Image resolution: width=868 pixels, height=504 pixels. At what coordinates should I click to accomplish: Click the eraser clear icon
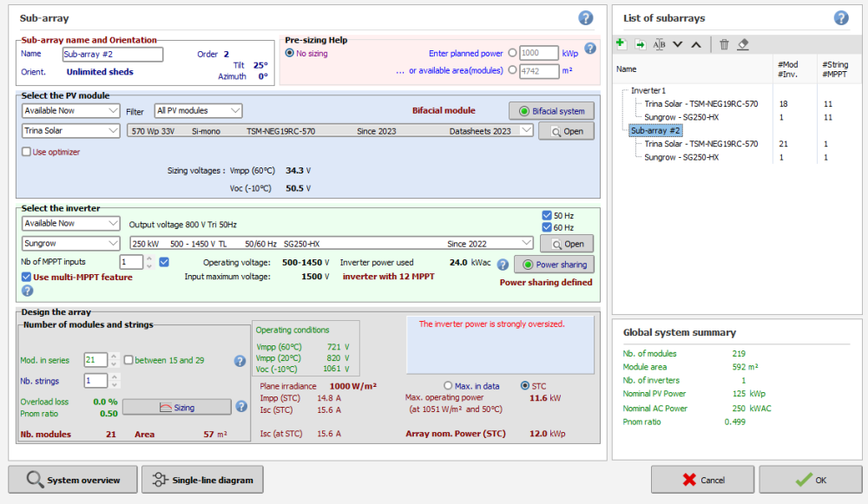[743, 44]
